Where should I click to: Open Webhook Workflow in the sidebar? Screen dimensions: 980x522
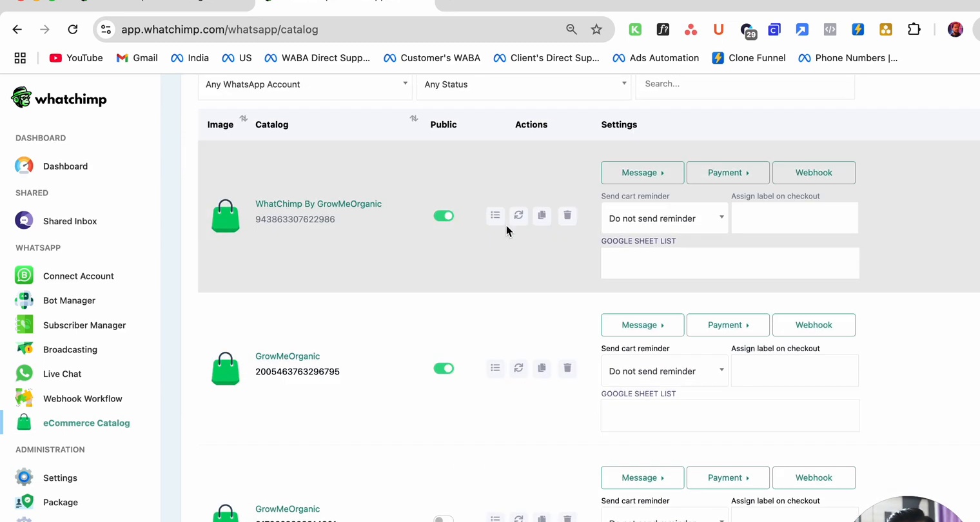[82, 398]
